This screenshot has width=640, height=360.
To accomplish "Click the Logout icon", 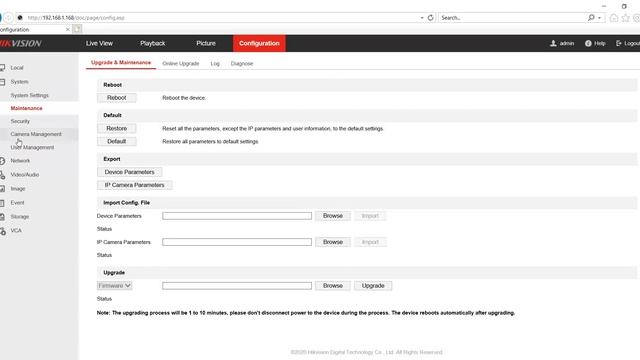I will point(619,43).
